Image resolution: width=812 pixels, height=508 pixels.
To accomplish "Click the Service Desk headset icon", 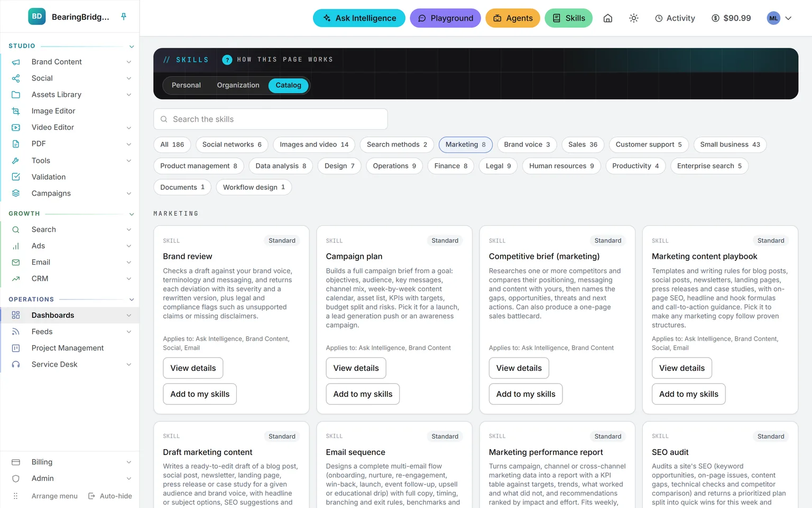I will coord(16,365).
